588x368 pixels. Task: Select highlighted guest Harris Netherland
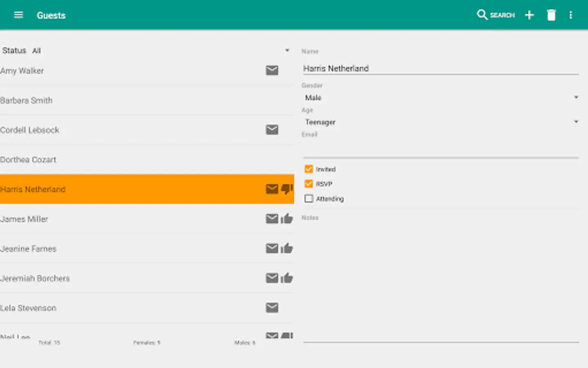(147, 189)
